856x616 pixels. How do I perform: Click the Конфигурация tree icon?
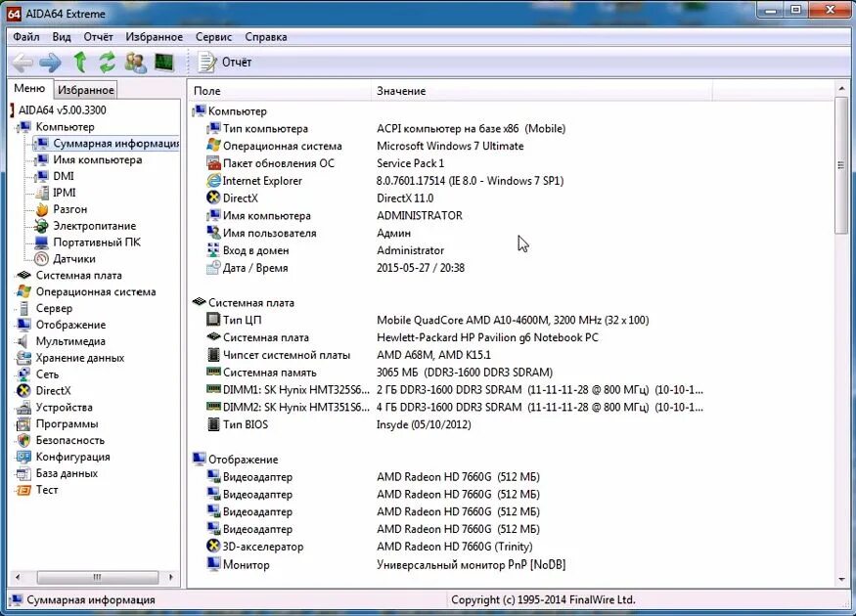pos(24,457)
